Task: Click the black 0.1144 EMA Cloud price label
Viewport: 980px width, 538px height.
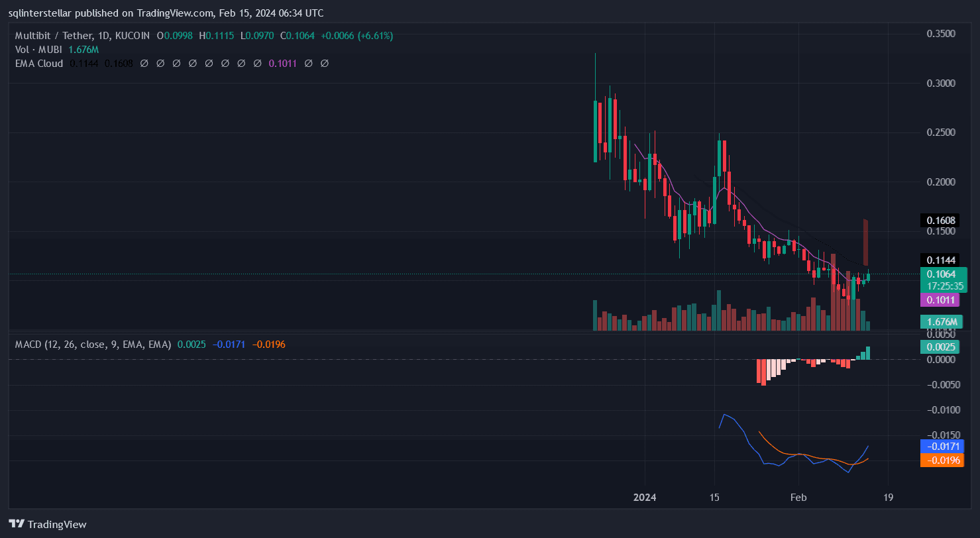Action: [x=940, y=260]
